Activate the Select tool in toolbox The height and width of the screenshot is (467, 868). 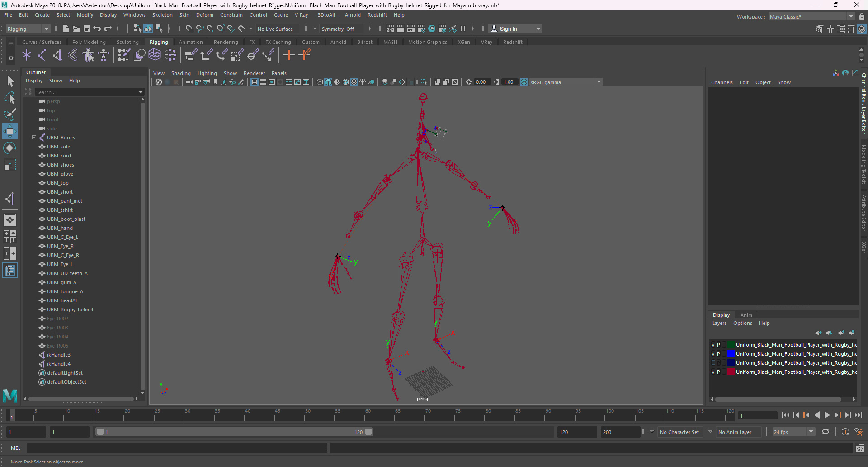(x=10, y=81)
